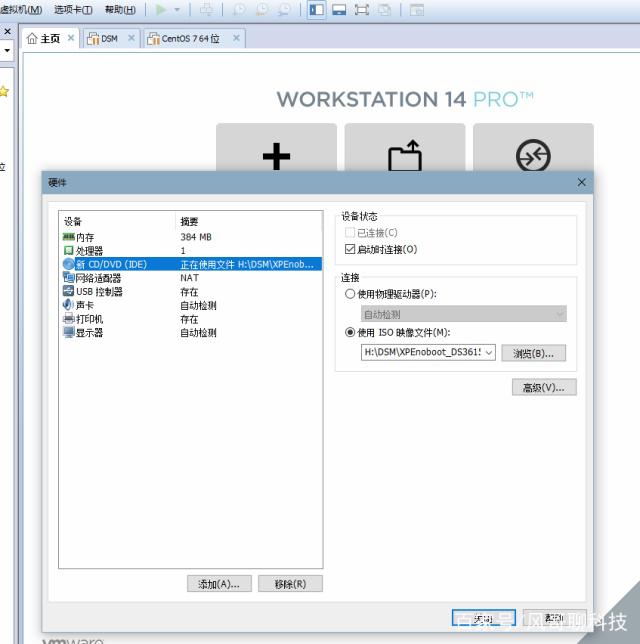Switch to the CentOS 7 64 位 tab
640x644 pixels.
190,38
